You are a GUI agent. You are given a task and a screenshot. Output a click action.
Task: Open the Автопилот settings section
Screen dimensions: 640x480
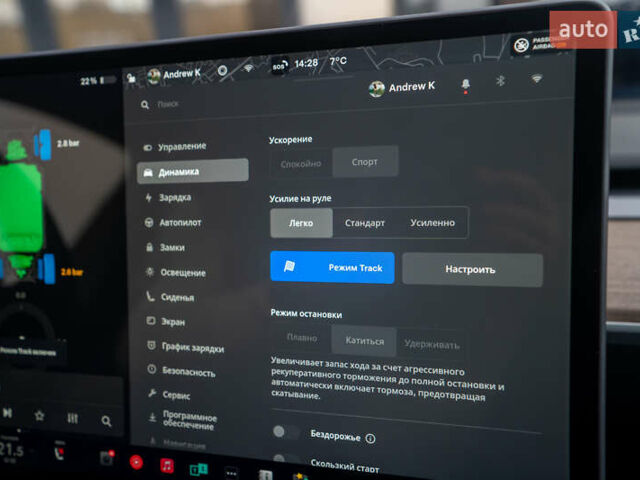pos(180,223)
